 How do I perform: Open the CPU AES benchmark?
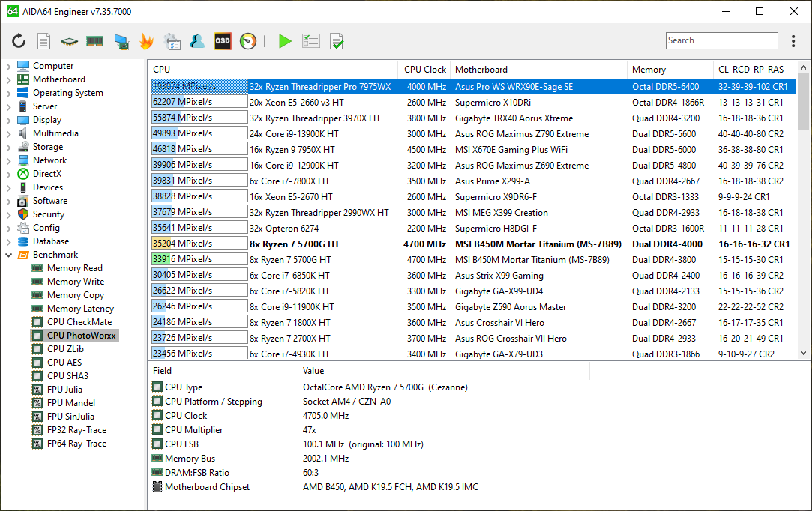click(x=64, y=362)
